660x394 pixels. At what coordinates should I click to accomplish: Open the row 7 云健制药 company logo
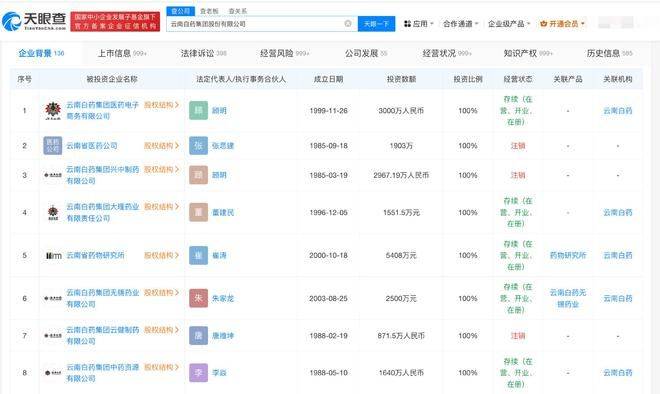tap(53, 336)
